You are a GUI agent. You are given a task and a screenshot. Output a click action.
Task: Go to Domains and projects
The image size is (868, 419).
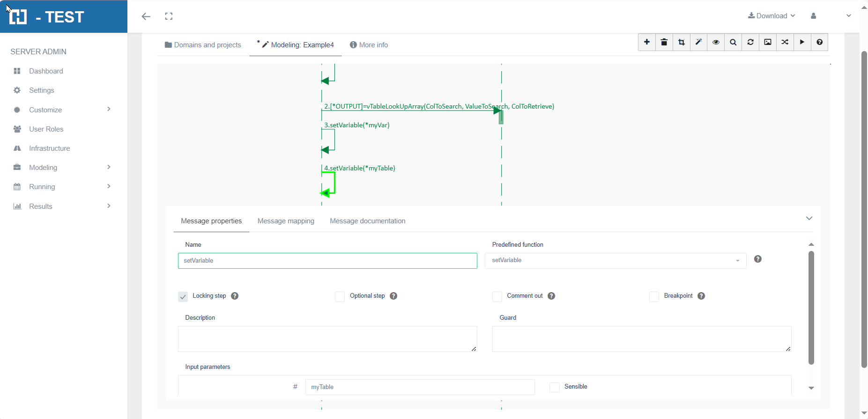[203, 45]
